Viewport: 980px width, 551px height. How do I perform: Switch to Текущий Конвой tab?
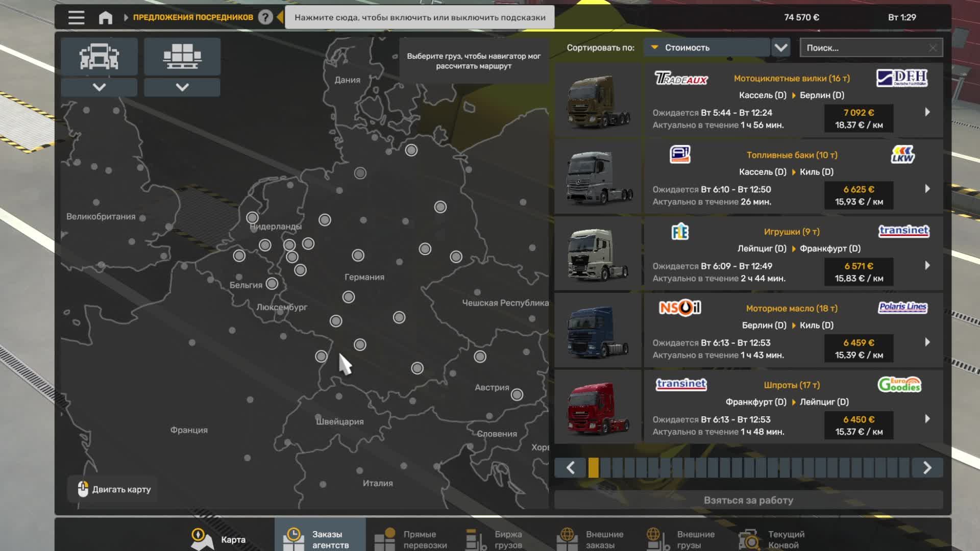(773, 539)
